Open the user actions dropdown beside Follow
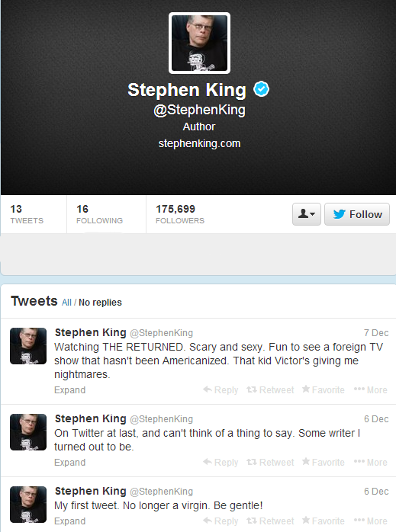This screenshot has height=532, width=396. coord(307,214)
